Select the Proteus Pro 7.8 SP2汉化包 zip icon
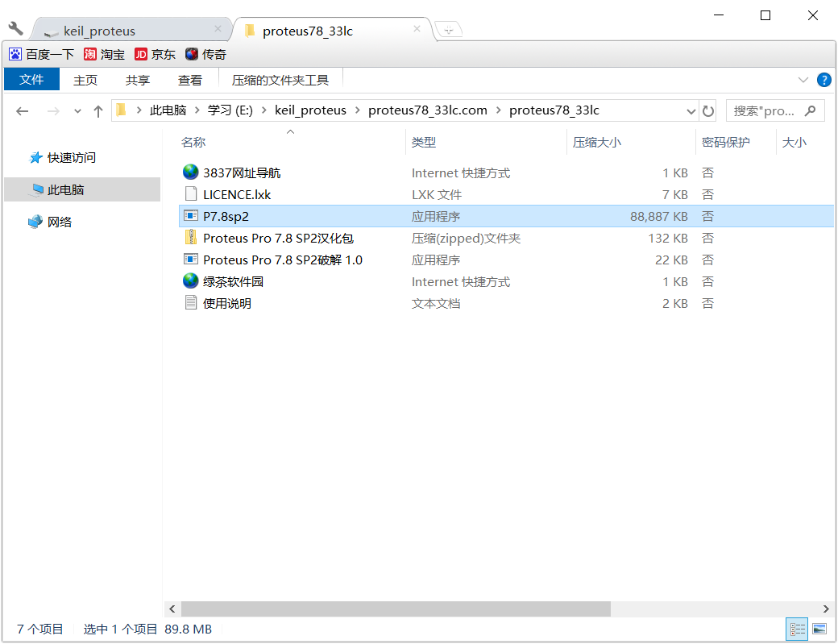 point(191,237)
